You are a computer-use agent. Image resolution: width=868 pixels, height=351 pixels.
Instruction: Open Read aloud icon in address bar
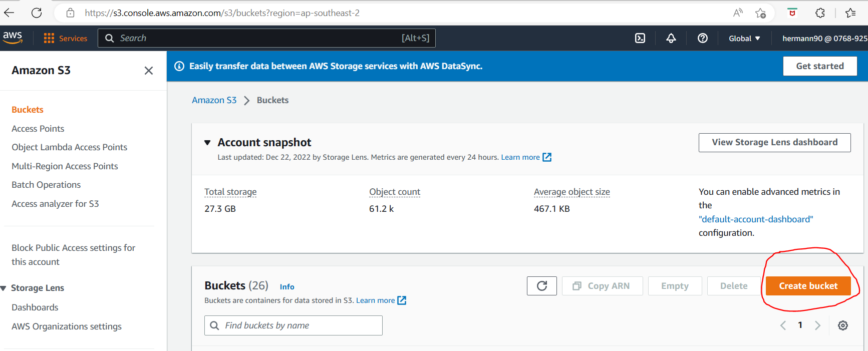click(x=738, y=13)
